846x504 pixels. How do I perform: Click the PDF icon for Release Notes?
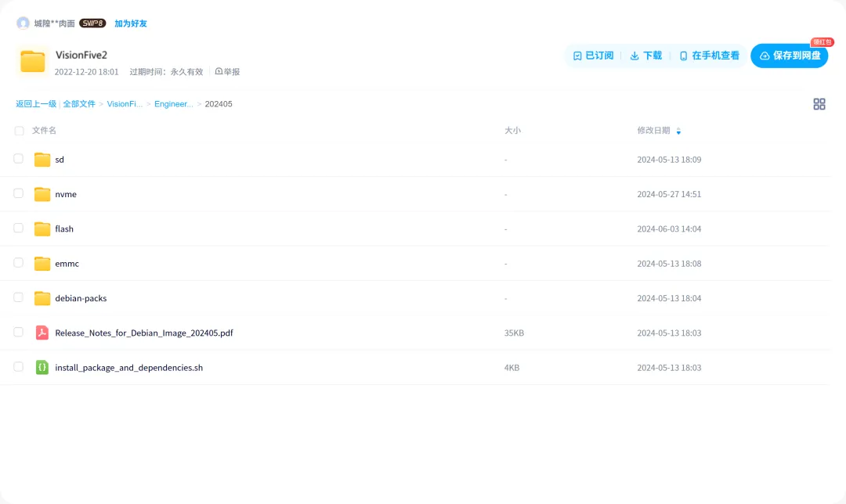(x=42, y=333)
